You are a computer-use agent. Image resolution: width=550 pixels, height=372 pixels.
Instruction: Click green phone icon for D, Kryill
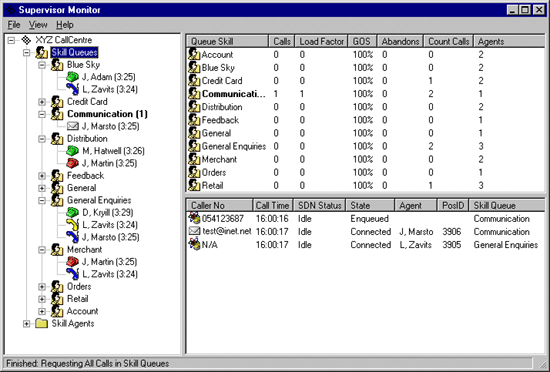click(72, 212)
